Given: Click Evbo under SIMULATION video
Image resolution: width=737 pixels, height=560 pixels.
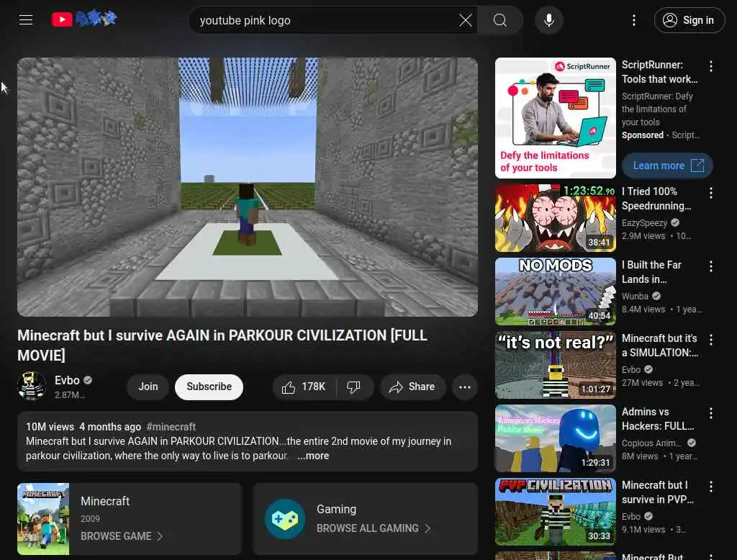Looking at the screenshot, I should [x=631, y=369].
